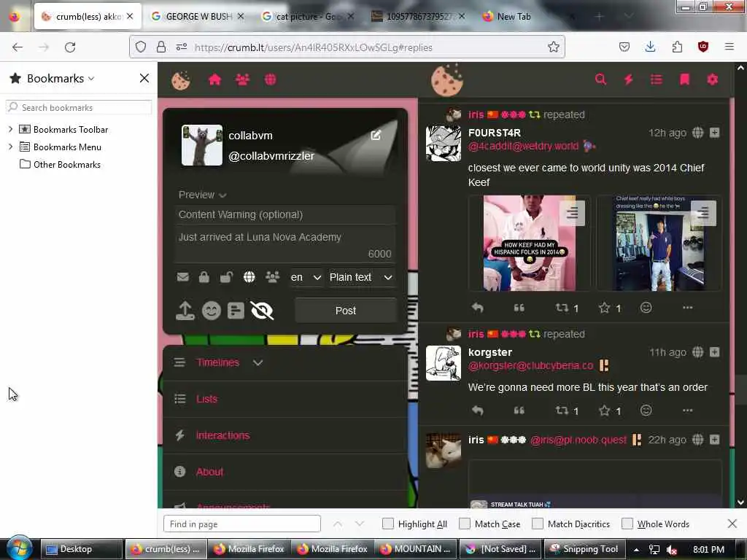Open the emoji picker smiley in post form
Viewport: 747px width, 560px height.
(x=211, y=311)
